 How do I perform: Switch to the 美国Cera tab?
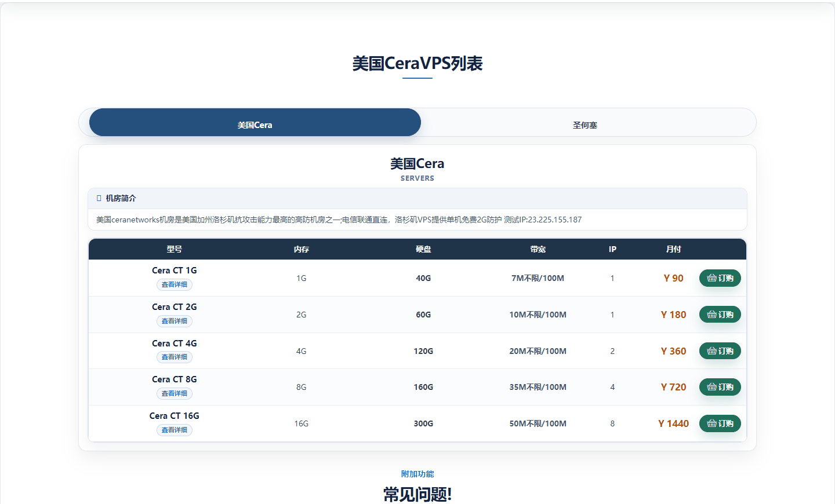click(255, 122)
